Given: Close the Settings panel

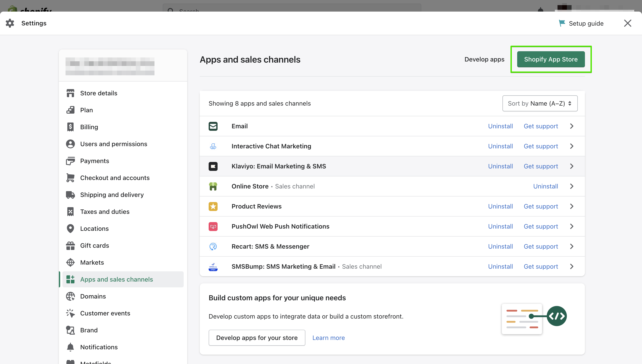Looking at the screenshot, I should tap(628, 23).
